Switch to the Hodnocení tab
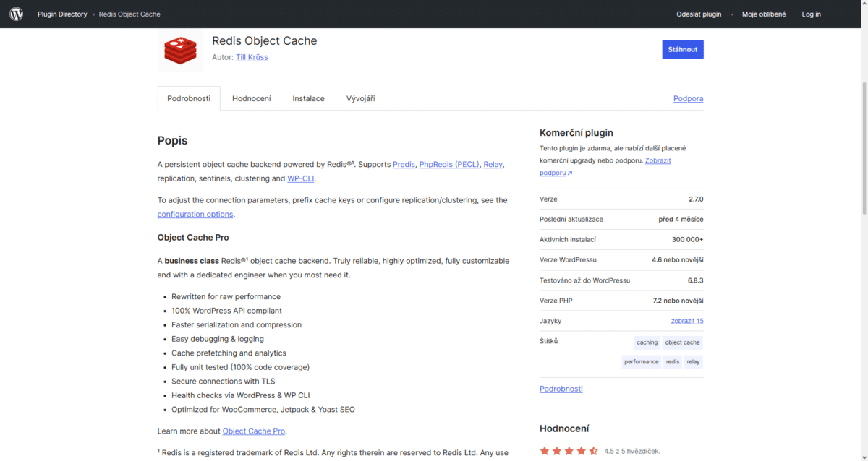This screenshot has width=868, height=461. coord(252,98)
